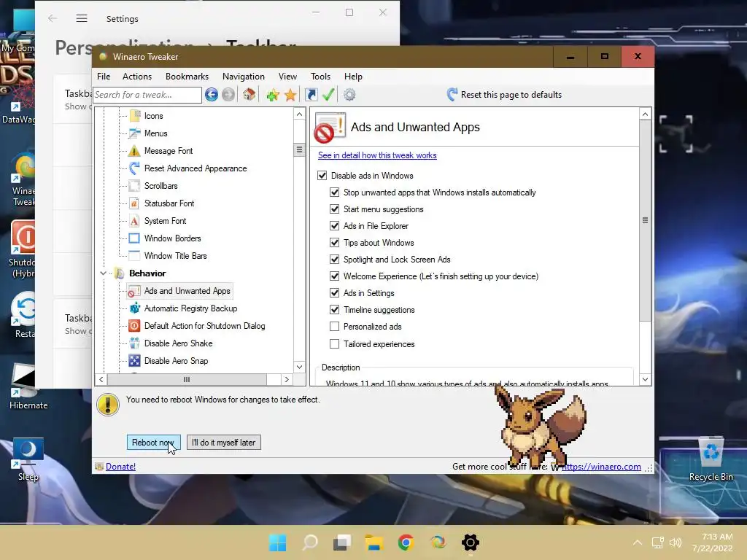Select the Menus tree item
Image resolution: width=747 pixels, height=560 pixels.
[x=155, y=133]
